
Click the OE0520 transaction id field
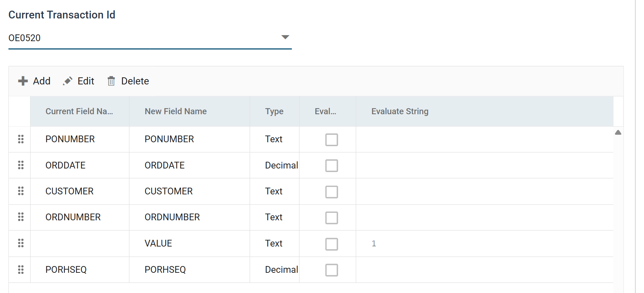pos(150,38)
